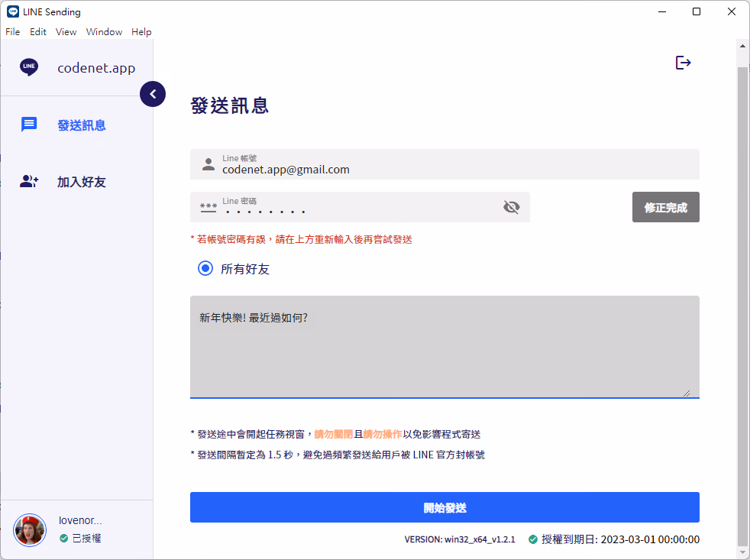
Task: Click the codenet.app sidebar title
Action: tap(96, 68)
